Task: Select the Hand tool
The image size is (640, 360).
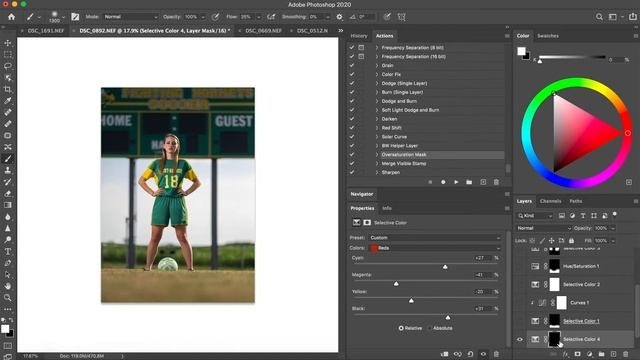Action: (7, 286)
